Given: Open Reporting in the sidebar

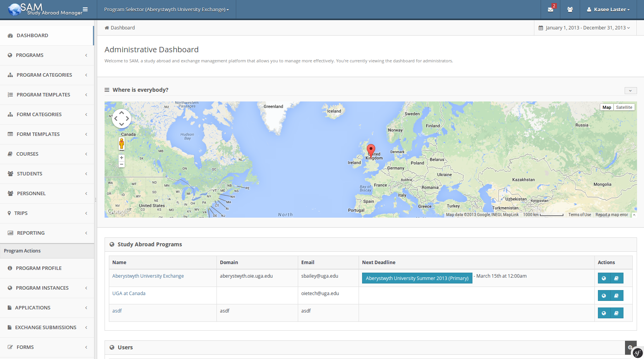Looking at the screenshot, I should point(47,233).
